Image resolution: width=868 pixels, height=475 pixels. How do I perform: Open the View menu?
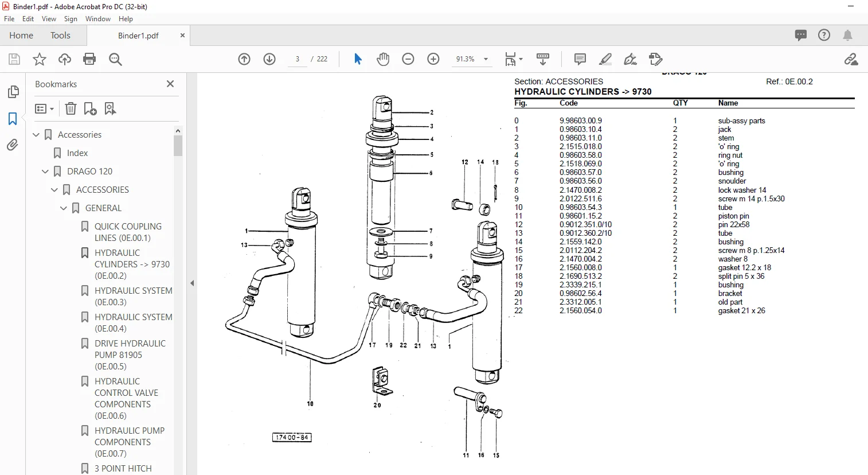point(49,19)
